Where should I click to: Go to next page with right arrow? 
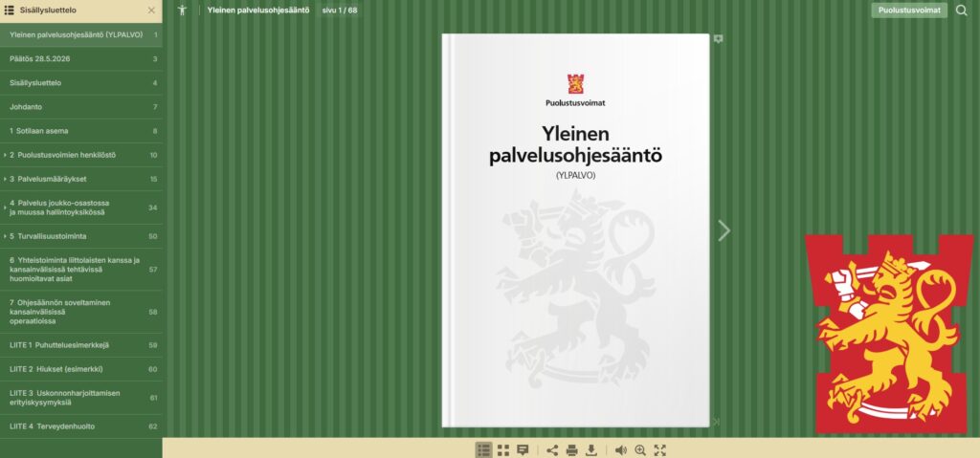click(724, 230)
